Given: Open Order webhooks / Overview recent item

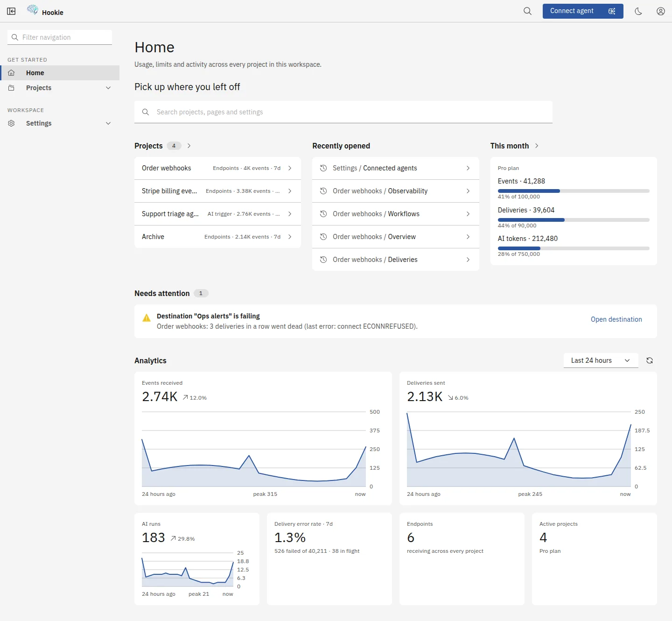Looking at the screenshot, I should click(x=396, y=237).
